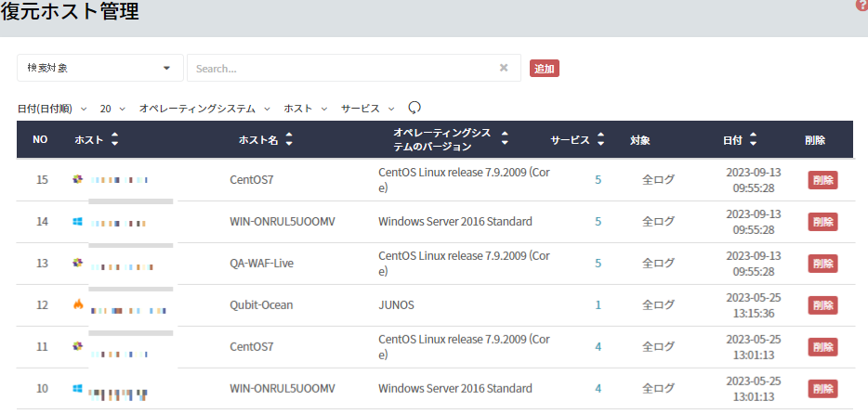Sort by サービス column arrows

coord(600,140)
